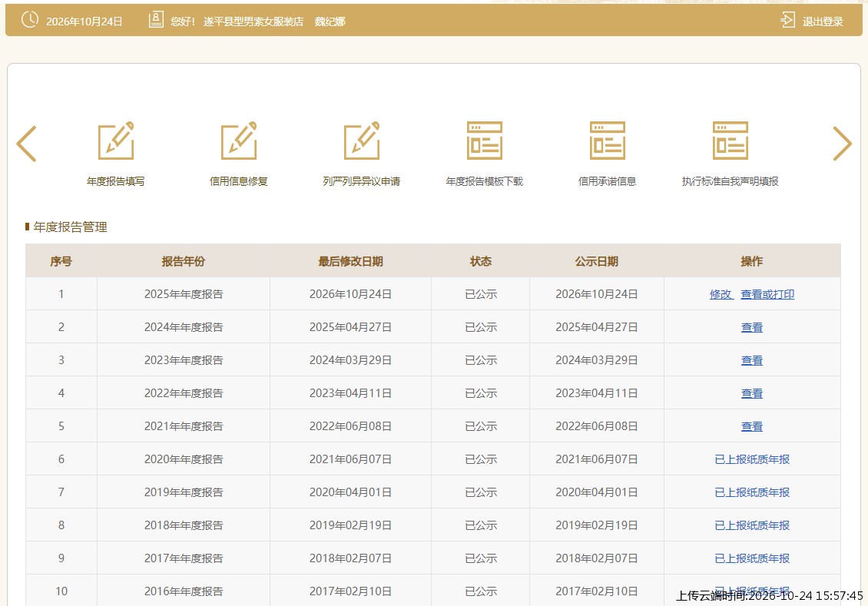Viewport: 868px width, 606px height.
Task: Open the 年度报告填写 icon
Action: [x=116, y=141]
